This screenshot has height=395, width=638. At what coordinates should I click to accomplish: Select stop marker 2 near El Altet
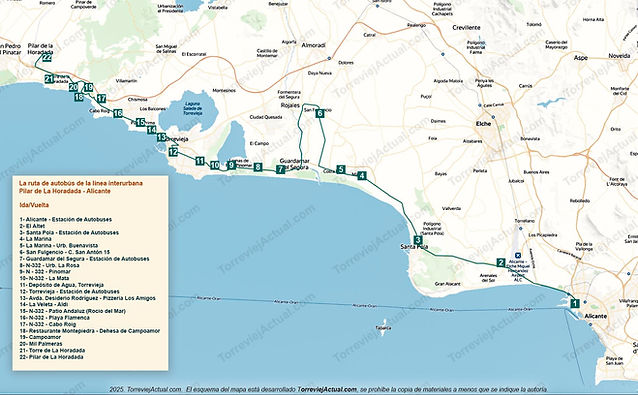(x=501, y=263)
